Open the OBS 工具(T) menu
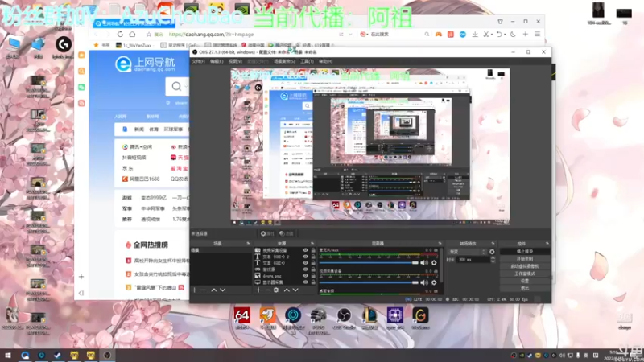The image size is (644, 362). click(x=307, y=61)
